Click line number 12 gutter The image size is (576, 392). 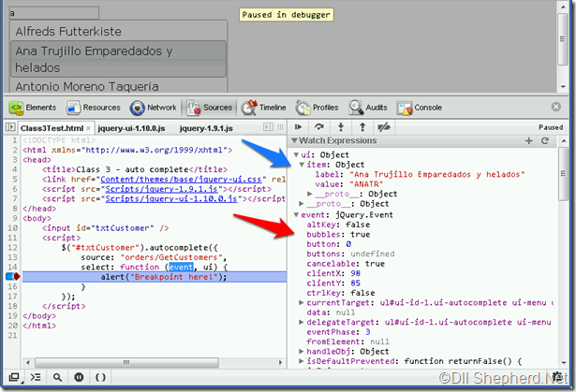[12, 247]
